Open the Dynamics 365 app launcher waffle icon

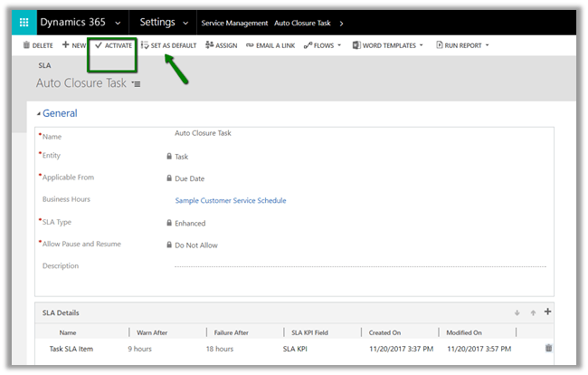(x=24, y=22)
